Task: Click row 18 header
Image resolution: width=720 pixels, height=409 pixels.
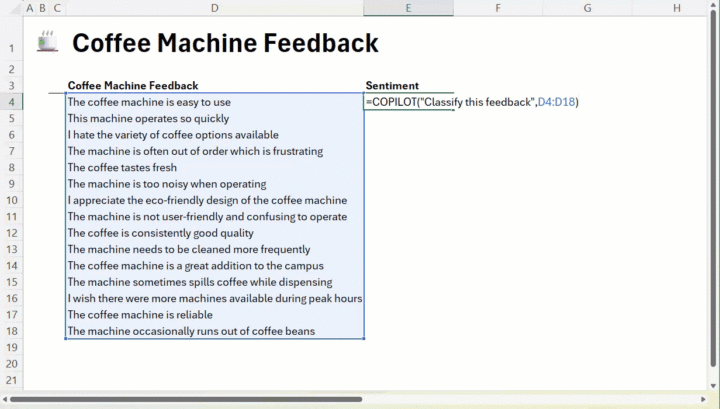Action: click(11, 331)
